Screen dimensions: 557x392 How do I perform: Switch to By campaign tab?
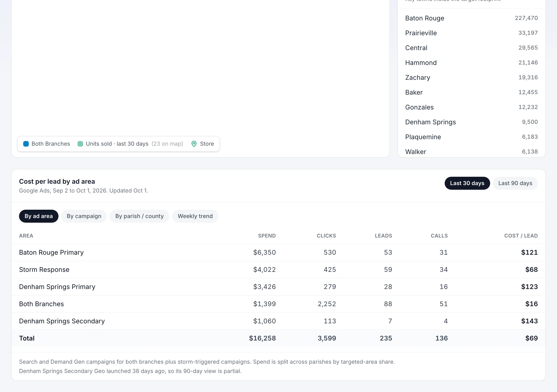click(84, 216)
